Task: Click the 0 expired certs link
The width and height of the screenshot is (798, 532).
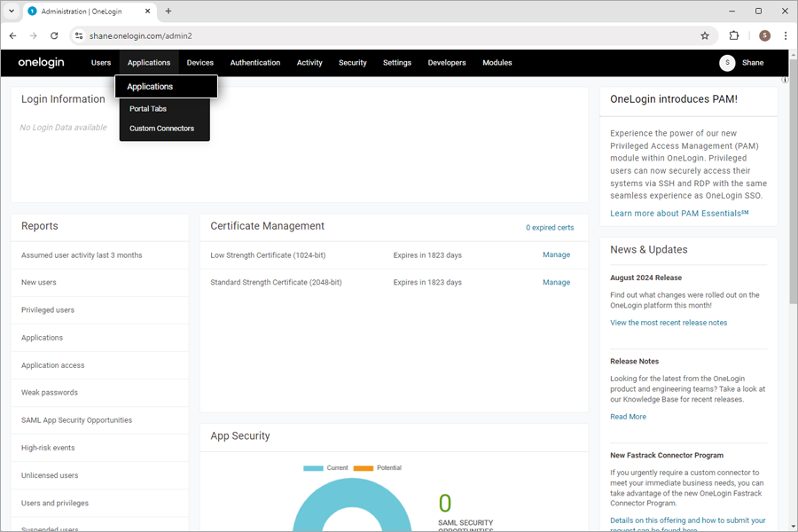Action: (x=550, y=228)
